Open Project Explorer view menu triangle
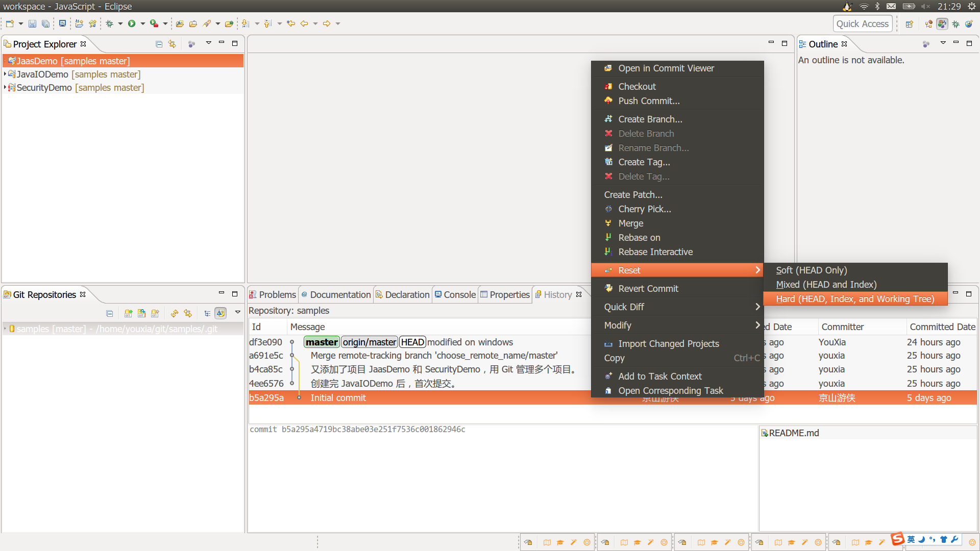This screenshot has width=980, height=551. tap(209, 43)
